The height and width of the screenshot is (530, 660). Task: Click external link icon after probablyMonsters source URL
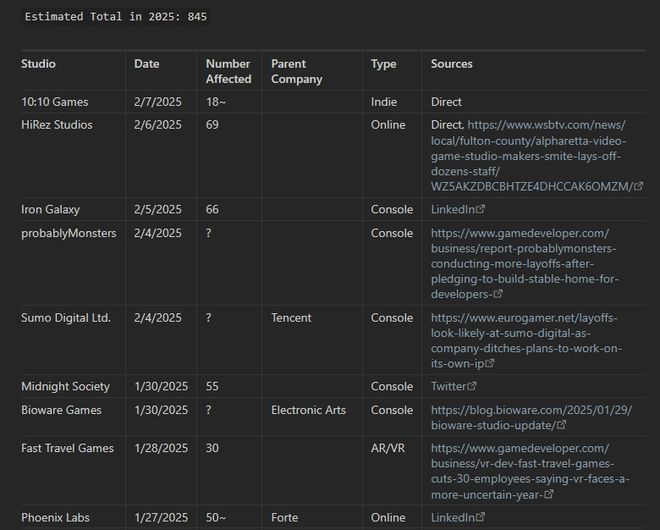tap(498, 295)
